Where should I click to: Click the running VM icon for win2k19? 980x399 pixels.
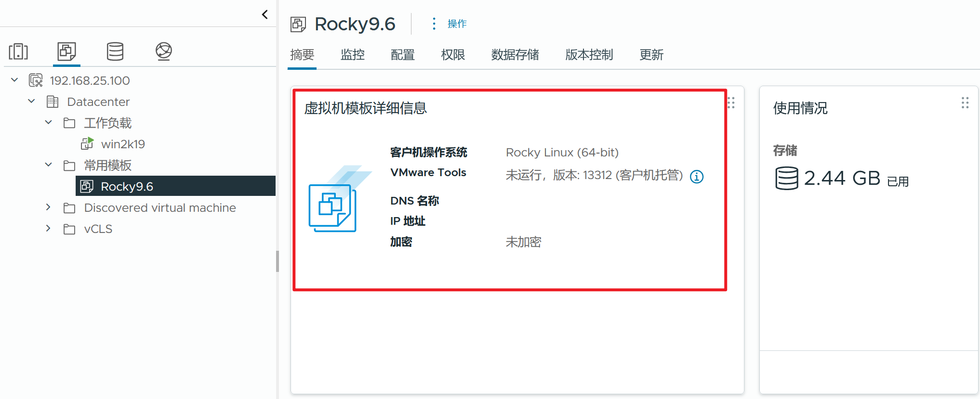87,143
